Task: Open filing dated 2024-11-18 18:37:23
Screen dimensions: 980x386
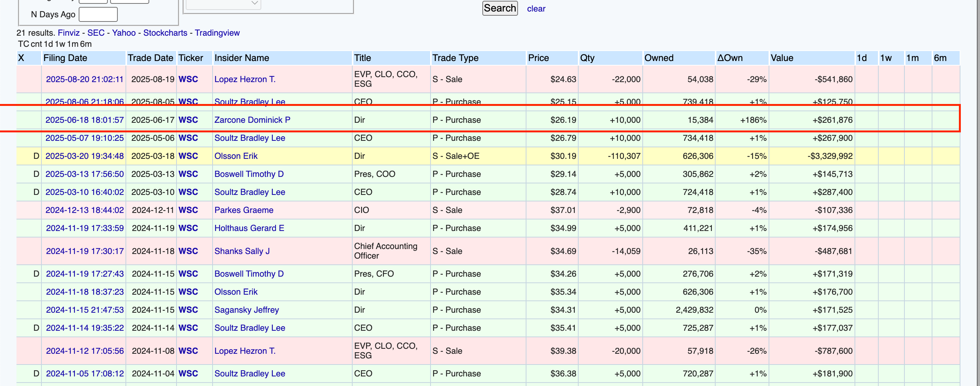Action: (85, 292)
